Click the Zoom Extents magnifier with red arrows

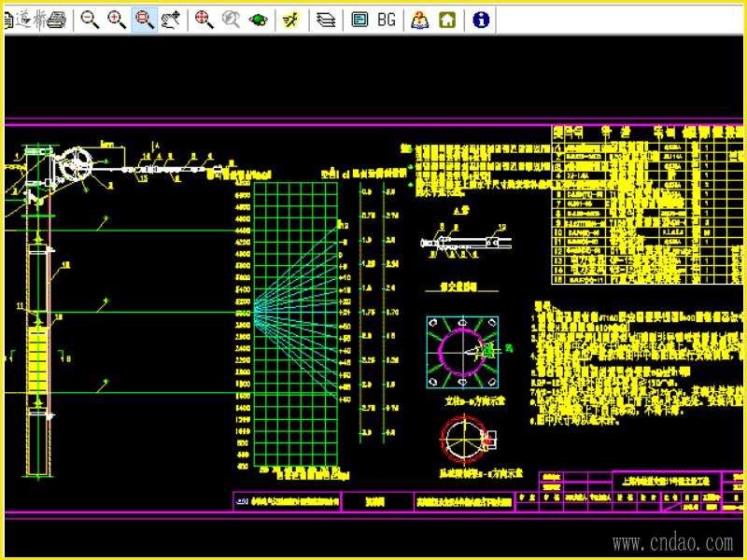204,20
